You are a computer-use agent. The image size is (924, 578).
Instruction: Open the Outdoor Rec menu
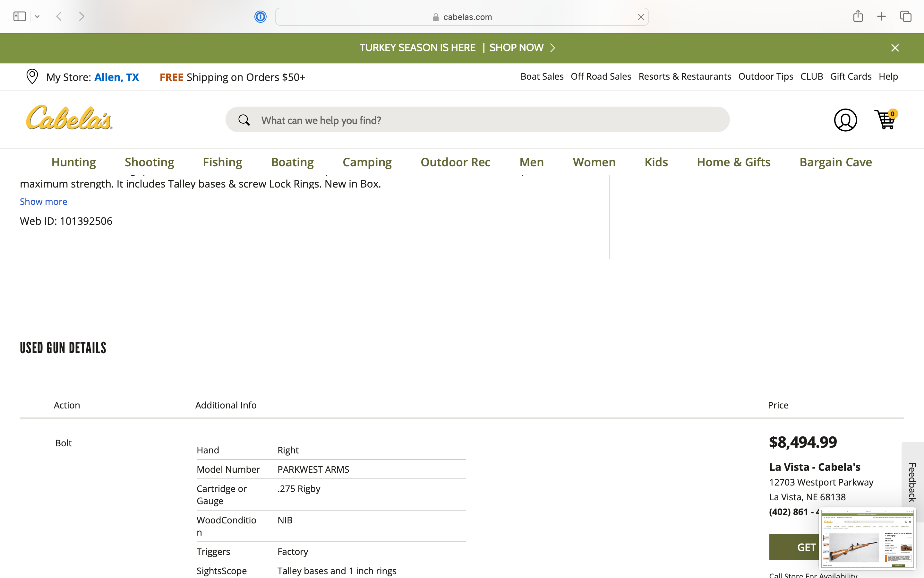pyautogui.click(x=456, y=162)
